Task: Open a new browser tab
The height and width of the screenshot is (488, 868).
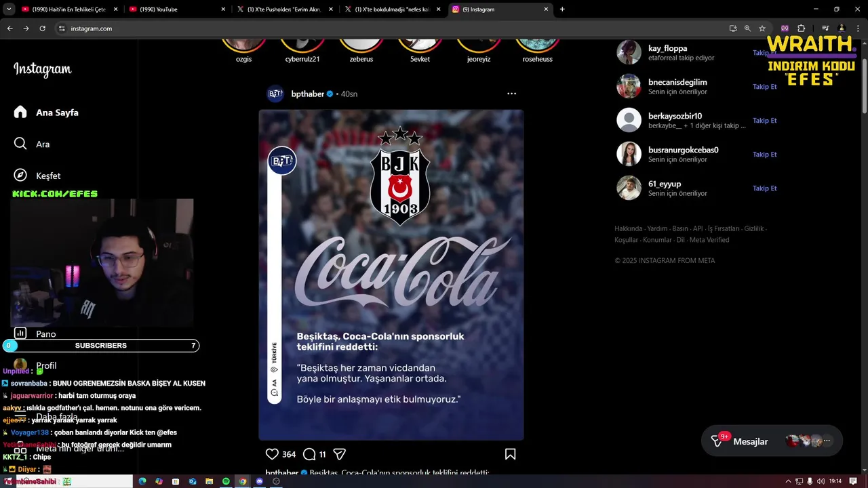Action: click(562, 9)
